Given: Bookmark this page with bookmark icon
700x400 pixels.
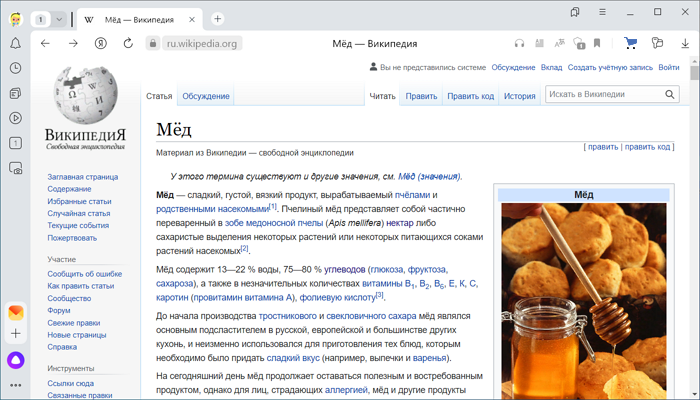Looking at the screenshot, I should 597,43.
